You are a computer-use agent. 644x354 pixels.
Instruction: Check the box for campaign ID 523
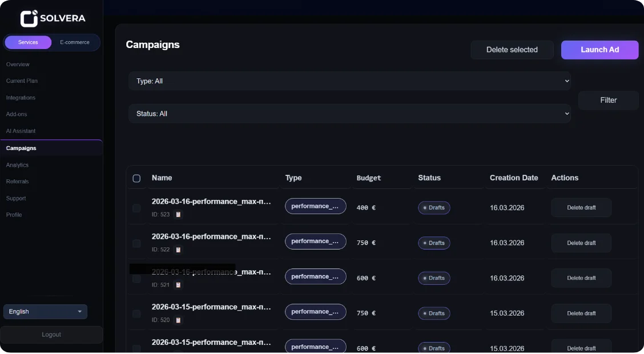136,208
